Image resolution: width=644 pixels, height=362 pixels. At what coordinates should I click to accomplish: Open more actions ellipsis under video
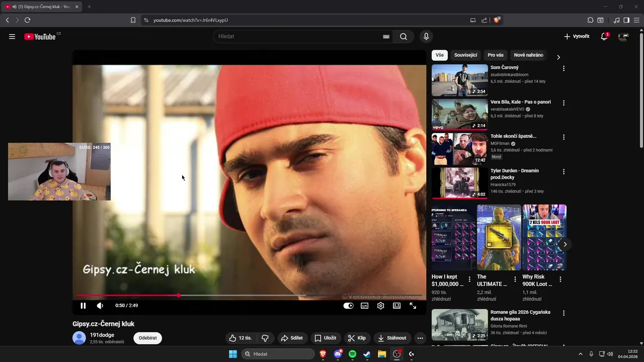click(x=420, y=338)
